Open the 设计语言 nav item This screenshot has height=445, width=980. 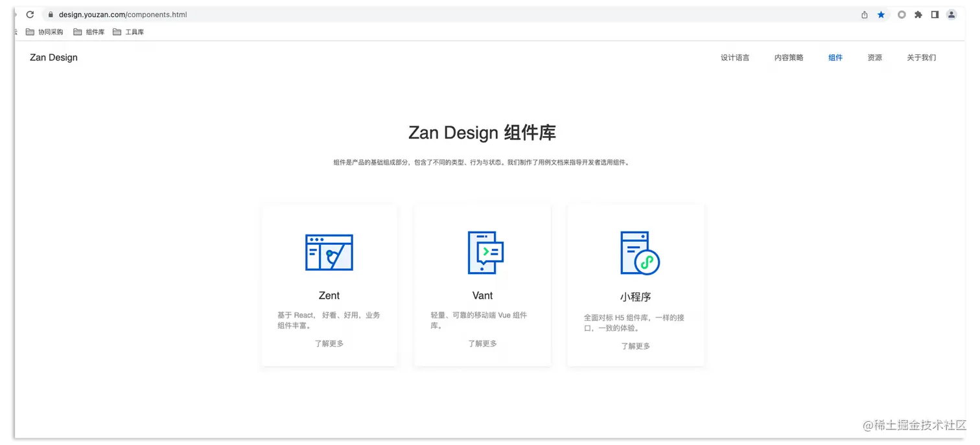coord(735,58)
